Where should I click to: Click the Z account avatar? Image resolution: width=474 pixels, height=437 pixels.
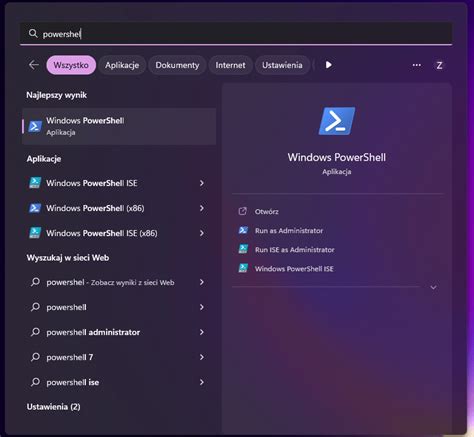[x=439, y=65]
